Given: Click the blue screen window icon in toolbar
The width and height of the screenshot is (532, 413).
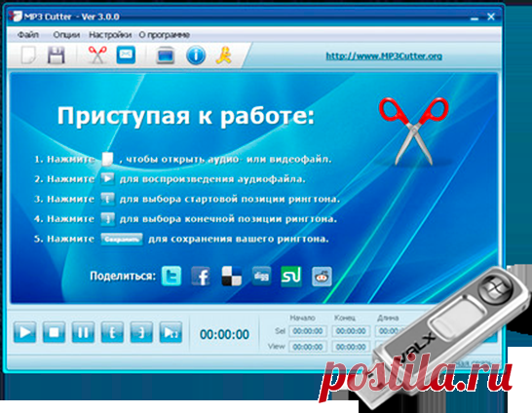Looking at the screenshot, I should point(166,56).
